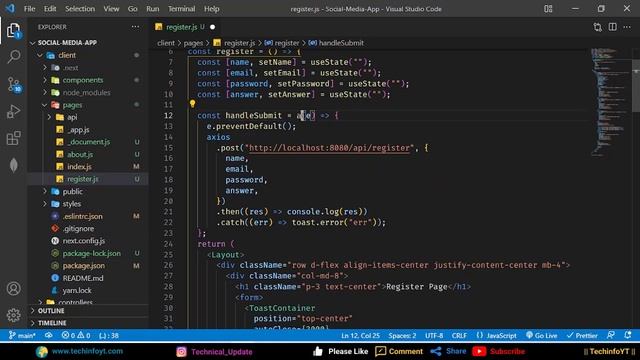The image size is (640, 360).
Task: Expand the .next folder
Action: pos(45,68)
